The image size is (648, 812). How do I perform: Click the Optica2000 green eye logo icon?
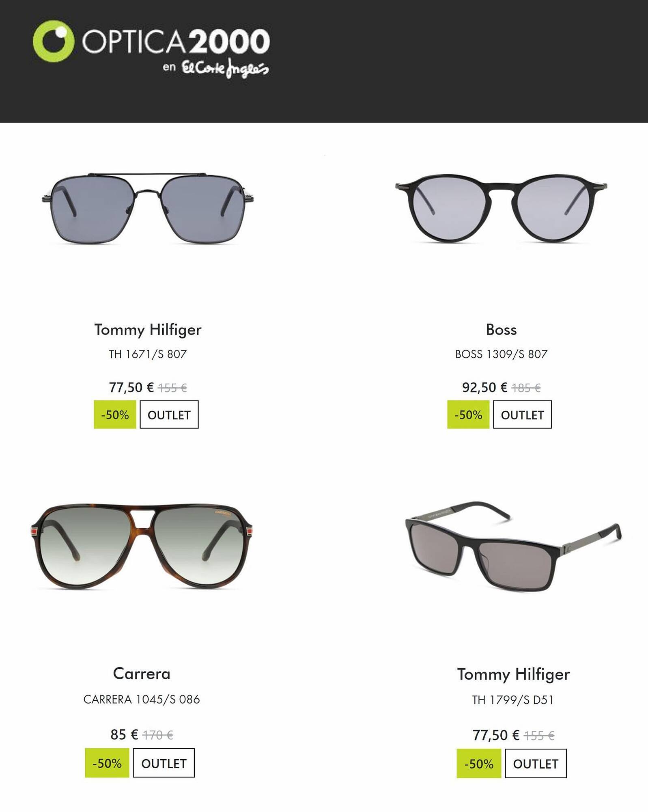pos(54,41)
